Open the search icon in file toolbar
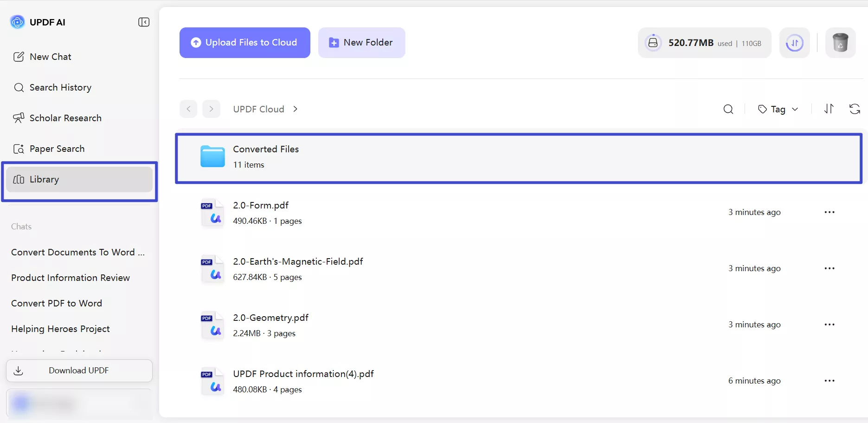 (727, 109)
